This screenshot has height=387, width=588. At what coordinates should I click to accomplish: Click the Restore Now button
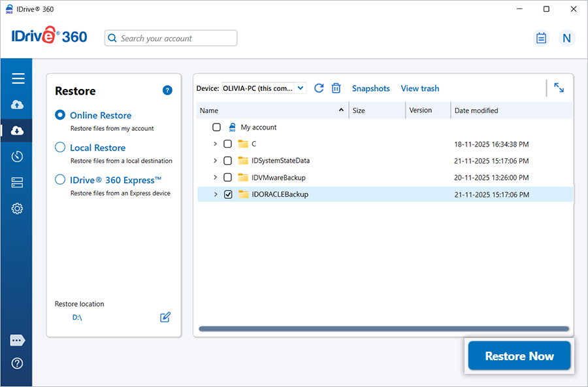pyautogui.click(x=519, y=356)
